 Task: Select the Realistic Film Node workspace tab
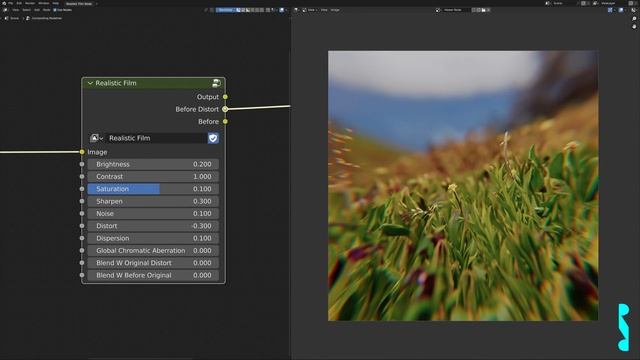click(x=79, y=4)
